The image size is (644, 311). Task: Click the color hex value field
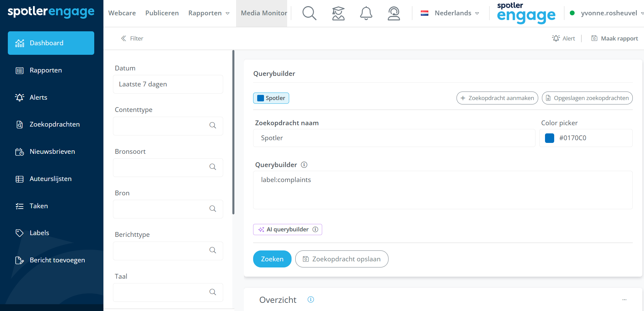586,138
